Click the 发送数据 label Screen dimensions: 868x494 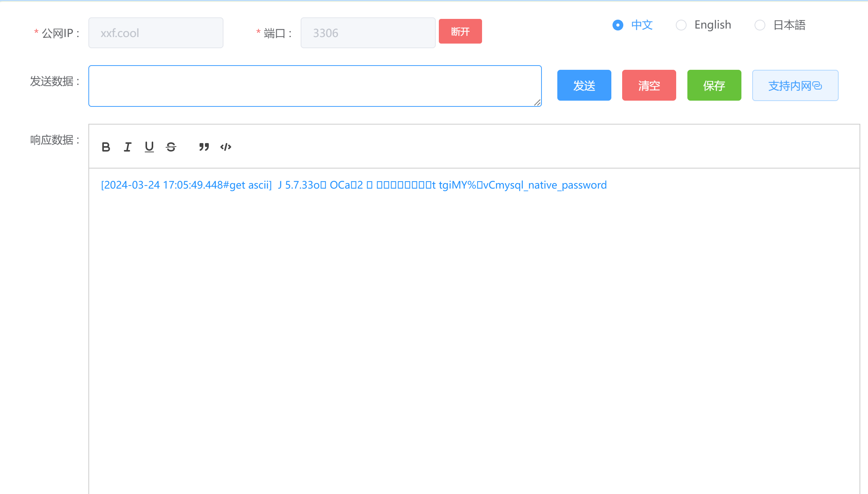coord(55,81)
